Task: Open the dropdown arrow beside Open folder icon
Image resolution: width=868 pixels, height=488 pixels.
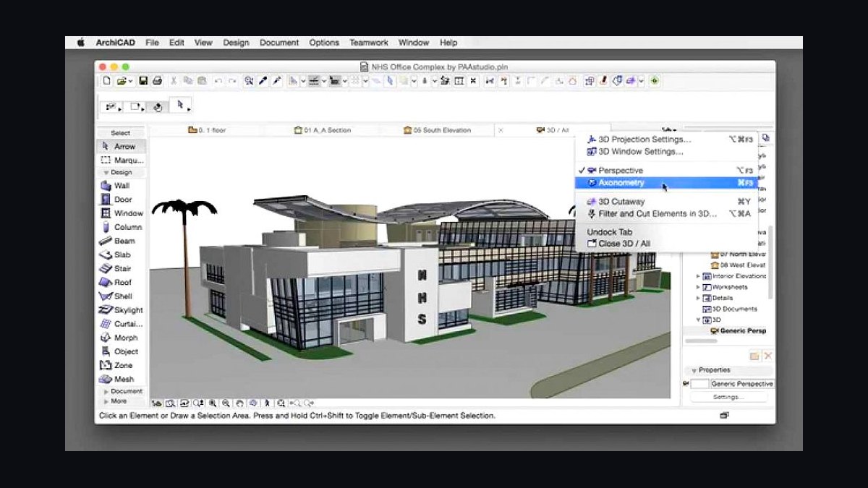Action: tap(130, 82)
